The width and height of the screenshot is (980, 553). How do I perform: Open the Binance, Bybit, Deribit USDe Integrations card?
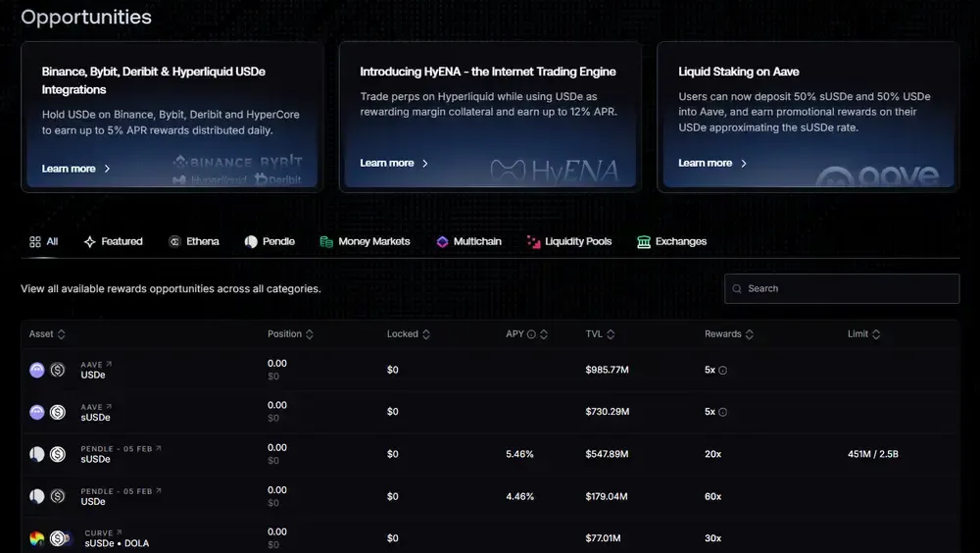(x=172, y=117)
